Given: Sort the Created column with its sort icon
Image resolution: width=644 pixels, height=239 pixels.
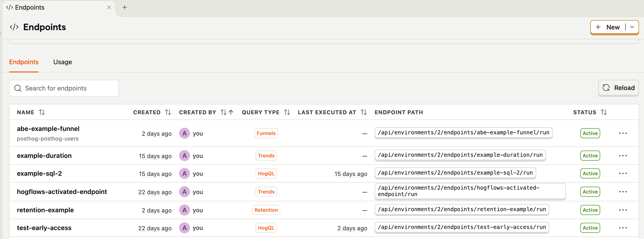Looking at the screenshot, I should point(168,112).
